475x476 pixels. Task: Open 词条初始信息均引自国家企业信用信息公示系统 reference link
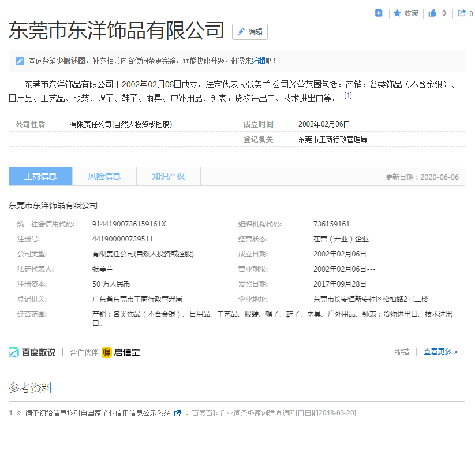pyautogui.click(x=98, y=414)
